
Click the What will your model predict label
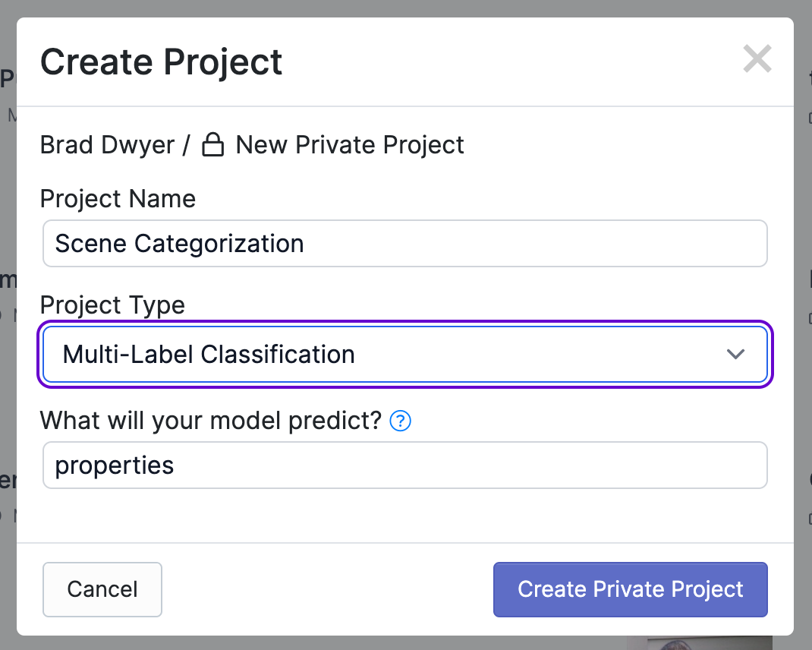tap(211, 420)
